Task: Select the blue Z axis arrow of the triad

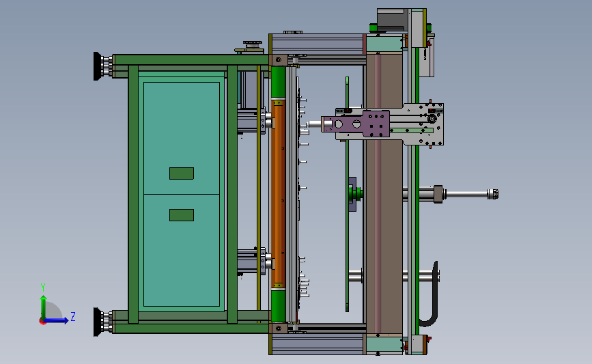Action: (x=57, y=320)
